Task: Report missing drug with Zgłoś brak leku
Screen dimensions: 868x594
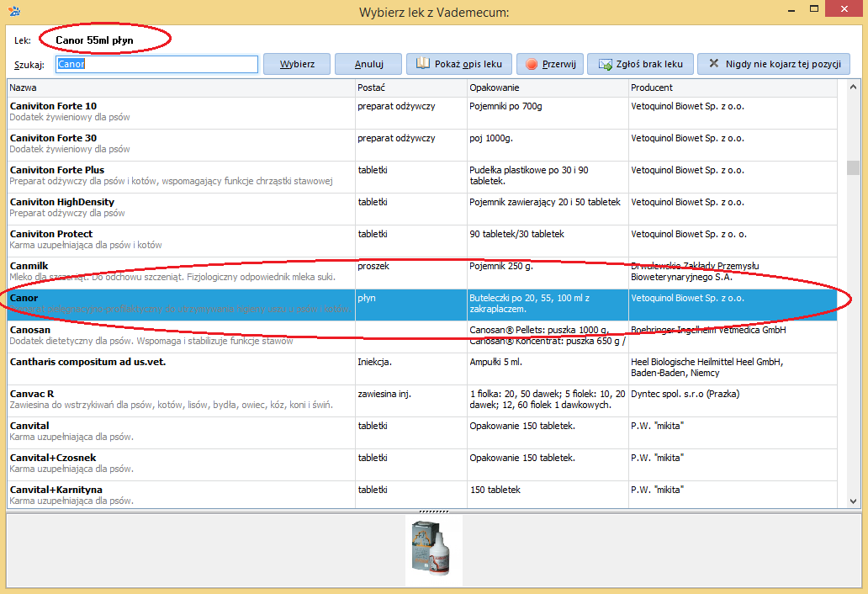Action: coord(640,64)
